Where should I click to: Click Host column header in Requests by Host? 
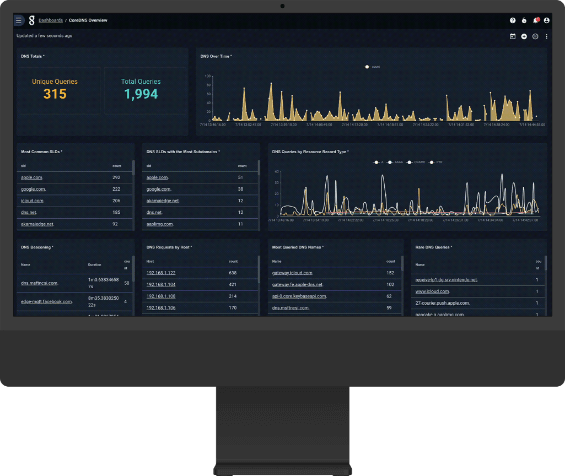click(x=150, y=261)
